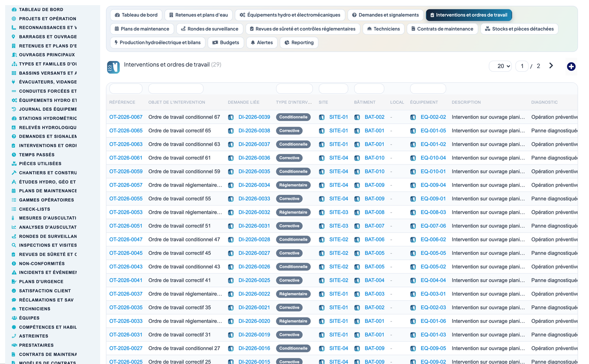Click the Incidents et événements warning icon

click(x=14, y=272)
